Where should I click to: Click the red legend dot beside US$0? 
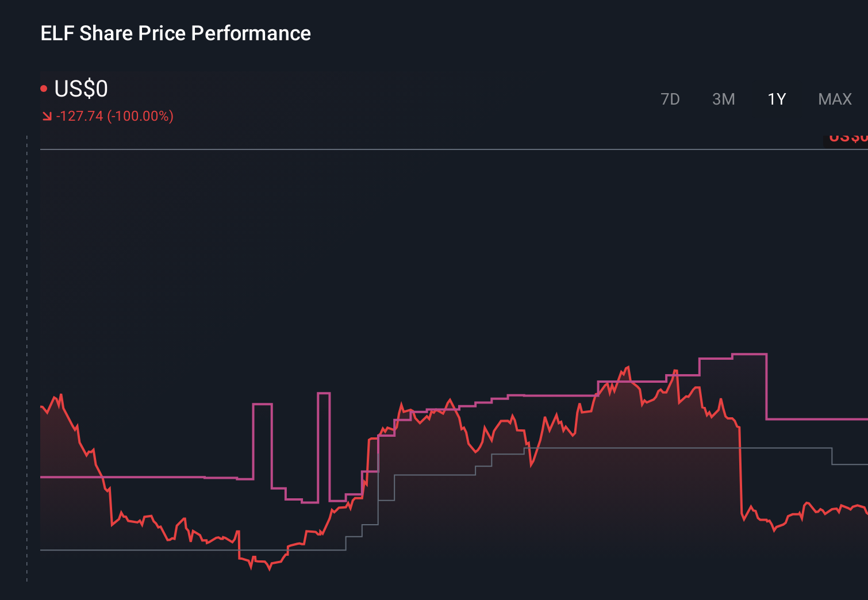pos(43,87)
